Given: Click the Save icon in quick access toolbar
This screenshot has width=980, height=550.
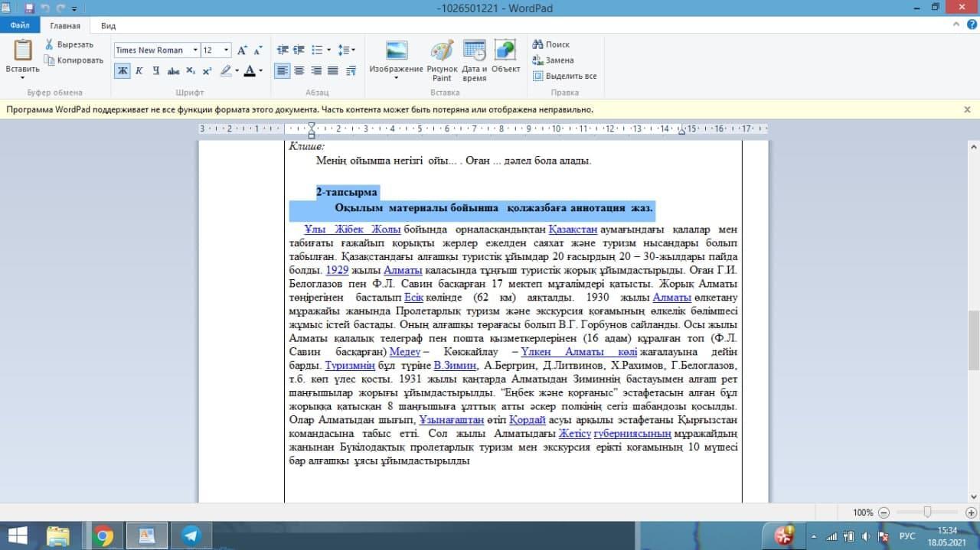Looking at the screenshot, I should (29, 8).
